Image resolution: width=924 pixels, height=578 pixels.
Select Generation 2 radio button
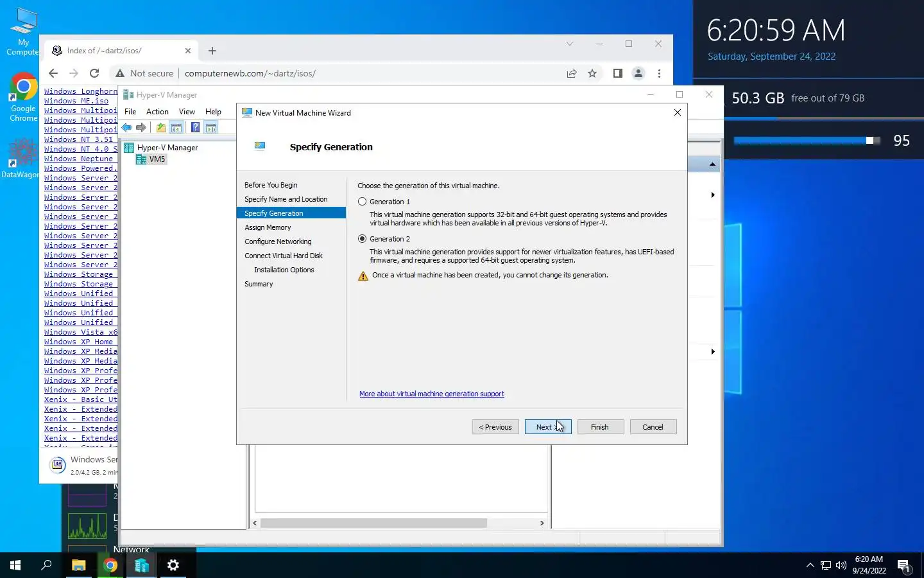coord(362,239)
